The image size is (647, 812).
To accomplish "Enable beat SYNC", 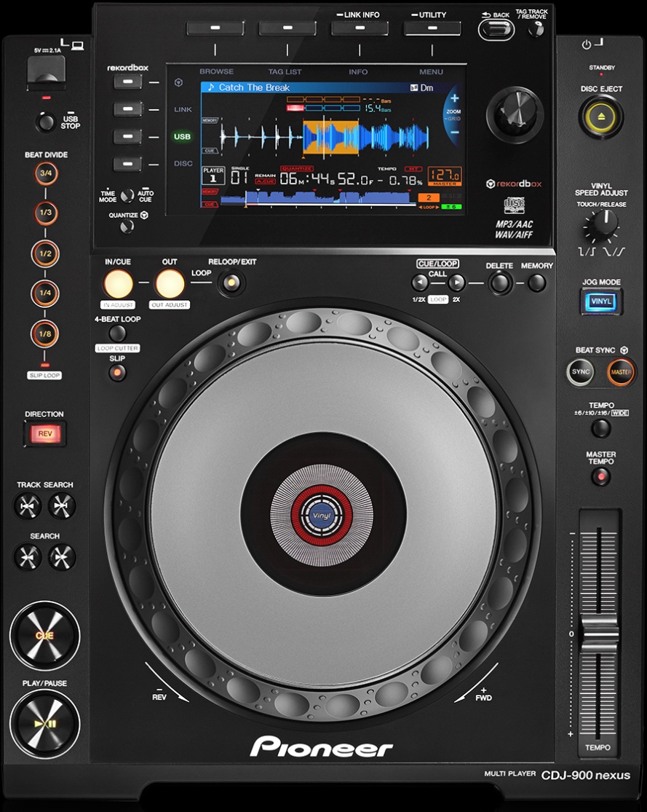I will click(581, 372).
